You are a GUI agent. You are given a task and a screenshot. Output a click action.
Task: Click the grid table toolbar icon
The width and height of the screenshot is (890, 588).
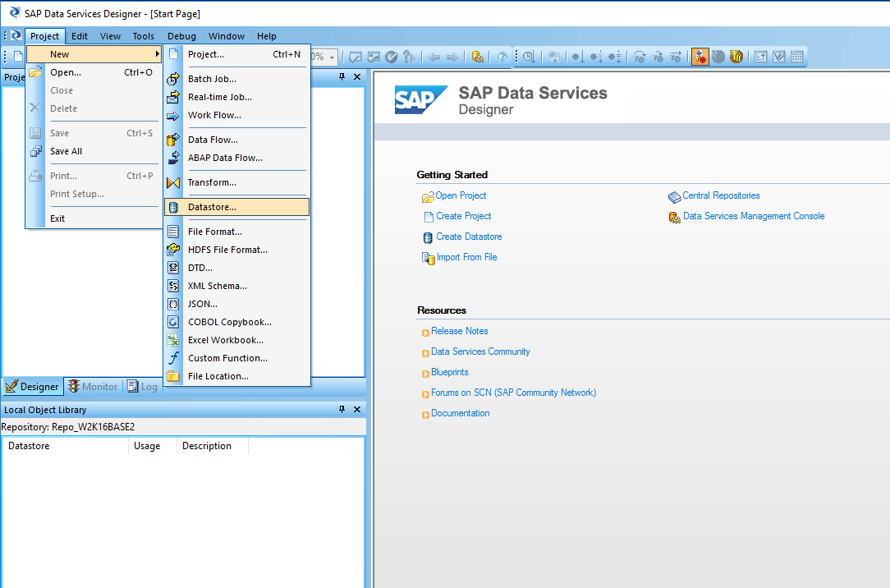(x=797, y=56)
